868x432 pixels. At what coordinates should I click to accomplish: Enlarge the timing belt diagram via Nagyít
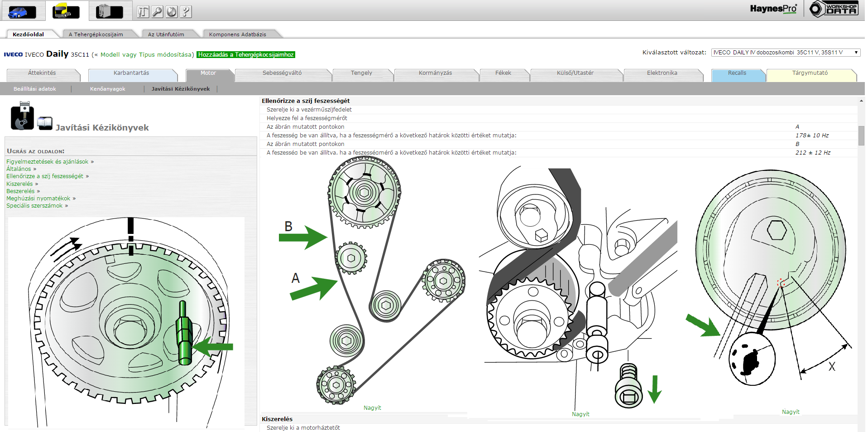[x=372, y=408]
